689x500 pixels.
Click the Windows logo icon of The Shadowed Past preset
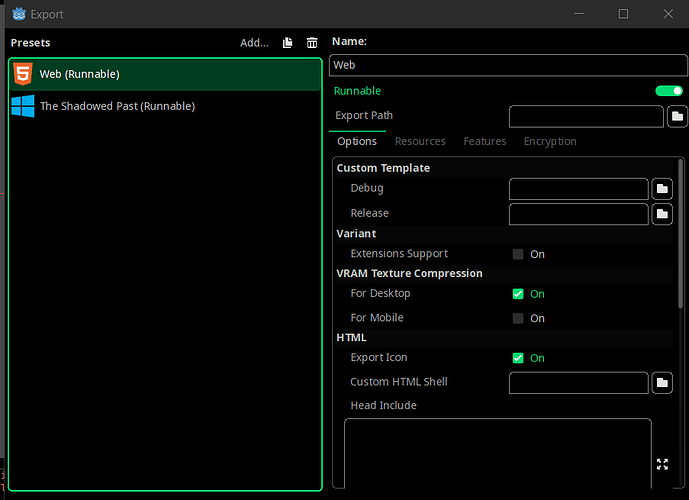pyautogui.click(x=23, y=106)
